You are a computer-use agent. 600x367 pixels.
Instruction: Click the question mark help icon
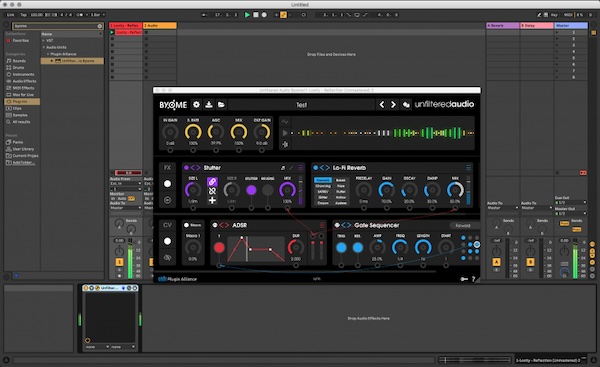point(473,279)
